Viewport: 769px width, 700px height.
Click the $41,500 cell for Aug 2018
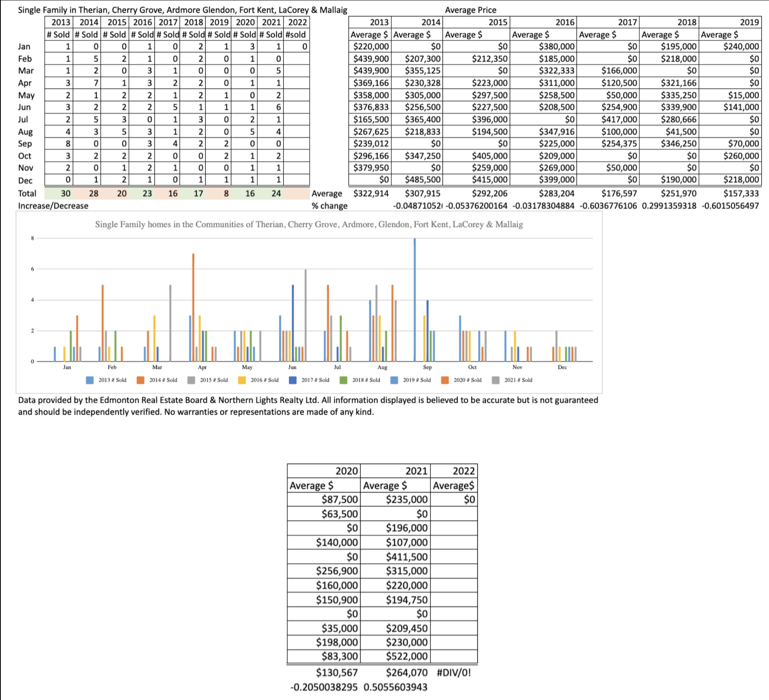point(669,132)
